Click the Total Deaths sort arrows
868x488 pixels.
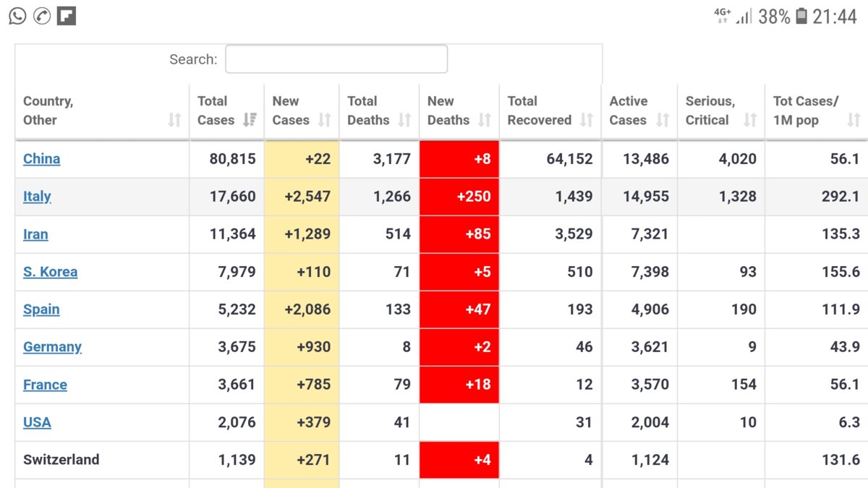coord(404,120)
